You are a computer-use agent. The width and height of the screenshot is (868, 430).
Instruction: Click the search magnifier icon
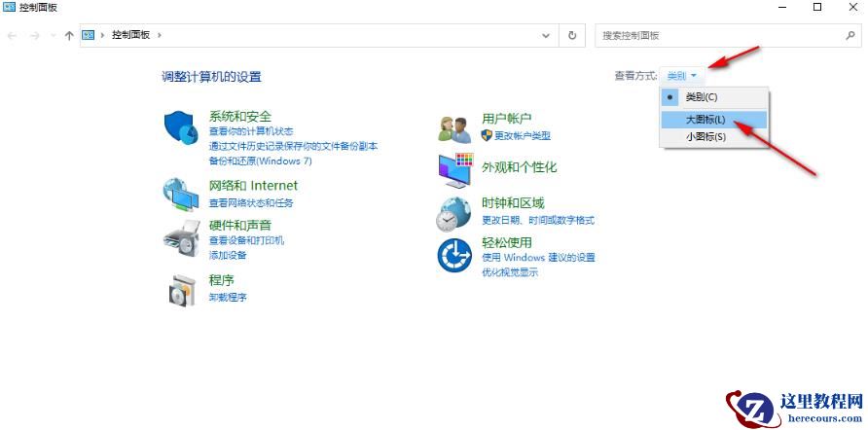coord(850,35)
